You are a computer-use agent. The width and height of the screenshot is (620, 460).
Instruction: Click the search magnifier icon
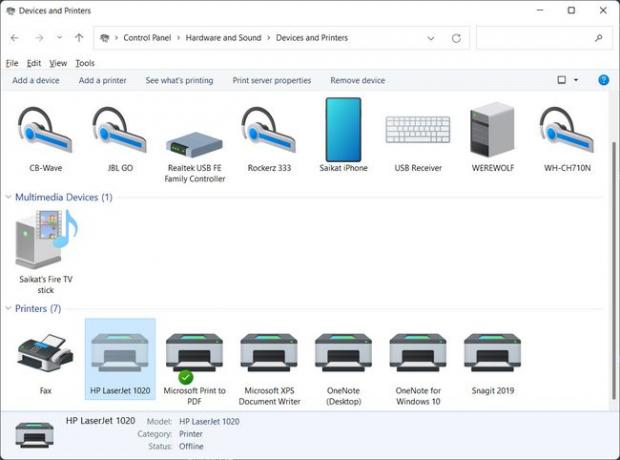point(599,38)
